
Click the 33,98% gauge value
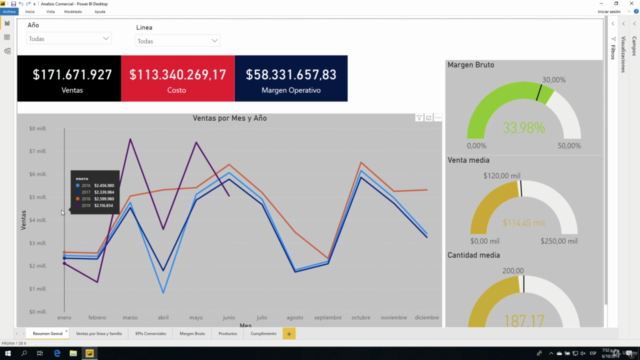524,128
